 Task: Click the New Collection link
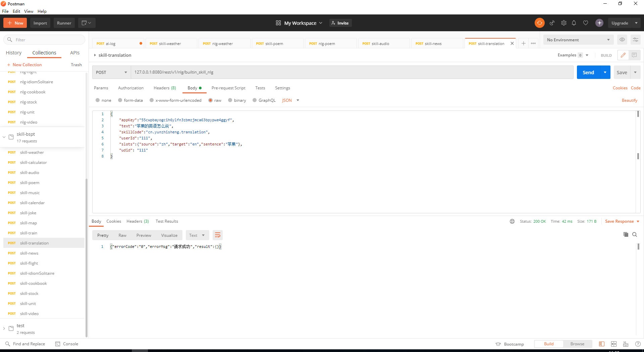point(24,65)
